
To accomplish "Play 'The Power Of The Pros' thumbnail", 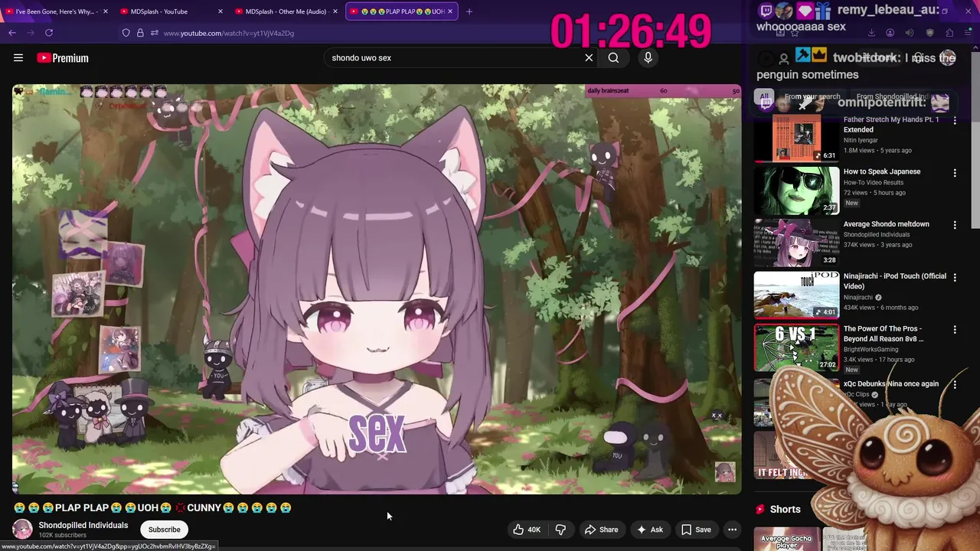I will [796, 347].
